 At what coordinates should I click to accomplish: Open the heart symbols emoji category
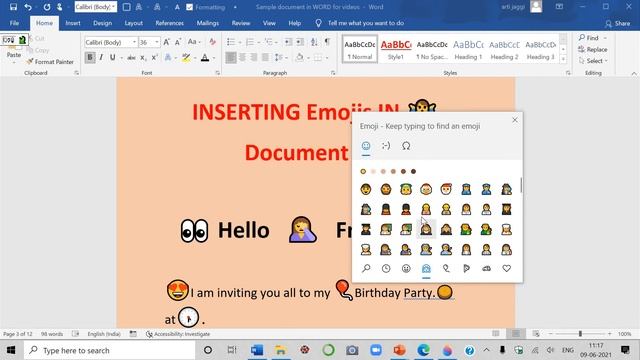[507, 268]
